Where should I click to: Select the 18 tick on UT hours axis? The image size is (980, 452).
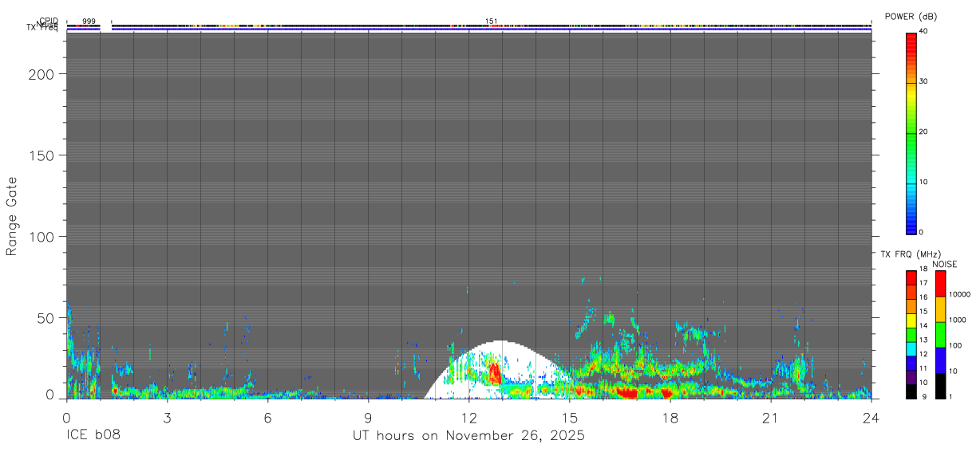tap(670, 419)
